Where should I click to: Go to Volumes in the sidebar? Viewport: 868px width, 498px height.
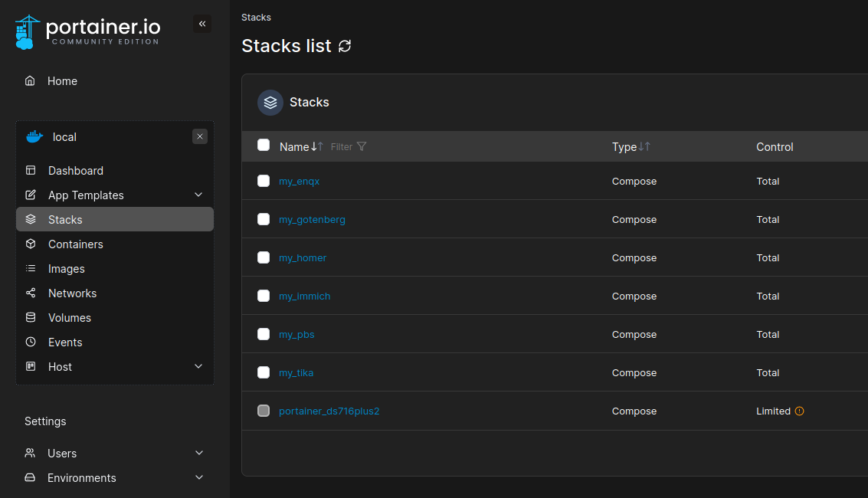click(x=69, y=318)
